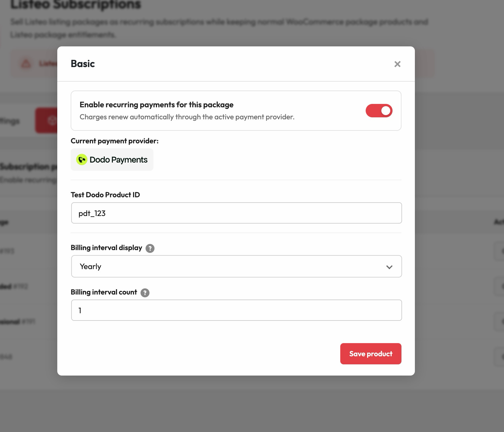Click the Enable recurring payments heading label

click(156, 105)
